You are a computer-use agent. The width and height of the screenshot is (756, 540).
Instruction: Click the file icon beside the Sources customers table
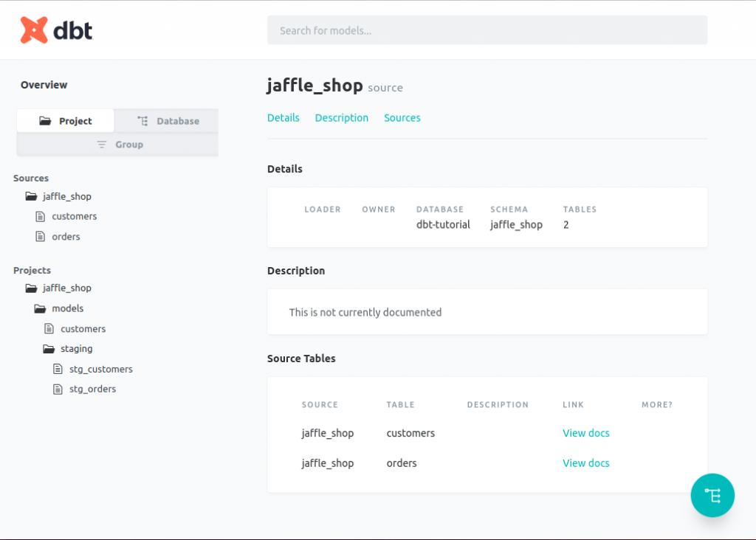[x=41, y=216]
